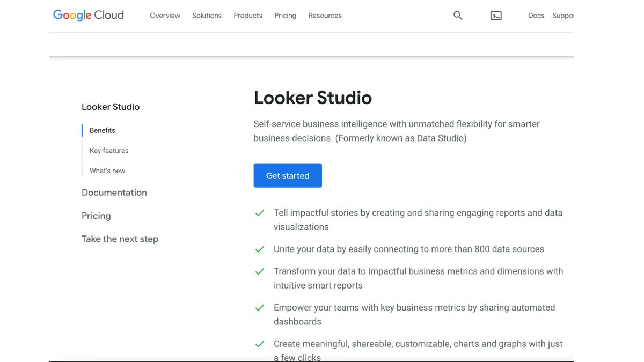Activate the Cloud Shell terminal icon
Viewport: 644px width, 362px height.
tap(495, 15)
